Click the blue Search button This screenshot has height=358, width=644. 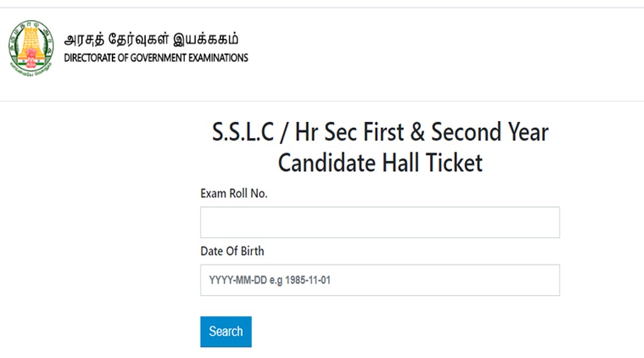coord(226,332)
